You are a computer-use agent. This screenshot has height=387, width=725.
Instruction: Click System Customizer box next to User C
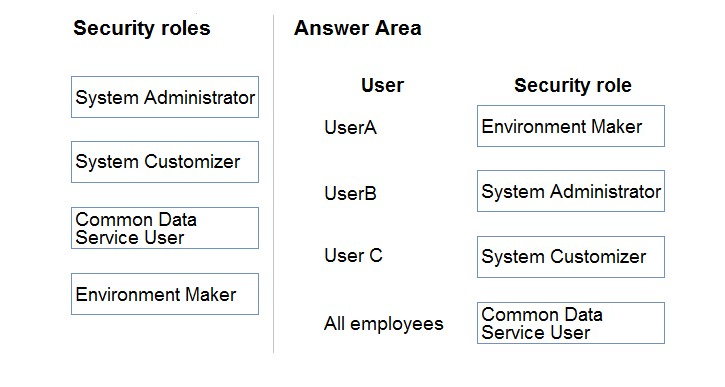click(x=571, y=257)
